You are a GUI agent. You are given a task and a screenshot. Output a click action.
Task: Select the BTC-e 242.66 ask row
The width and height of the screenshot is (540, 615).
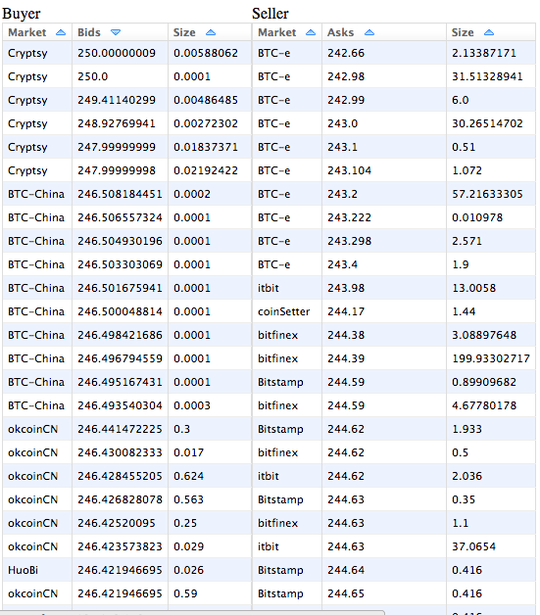(394, 53)
